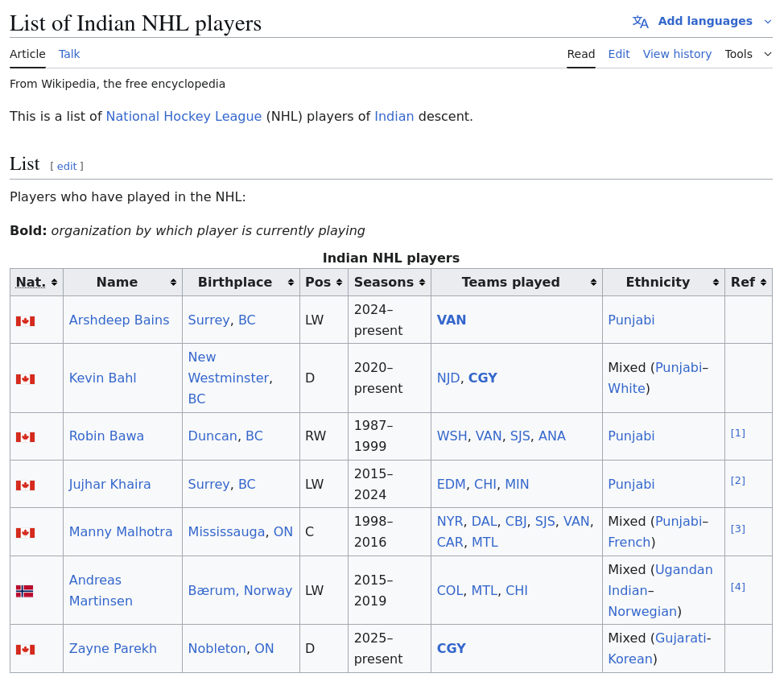Viewport: 784px width, 694px height.
Task: Sort table by Name column arrows
Action: pos(173,283)
